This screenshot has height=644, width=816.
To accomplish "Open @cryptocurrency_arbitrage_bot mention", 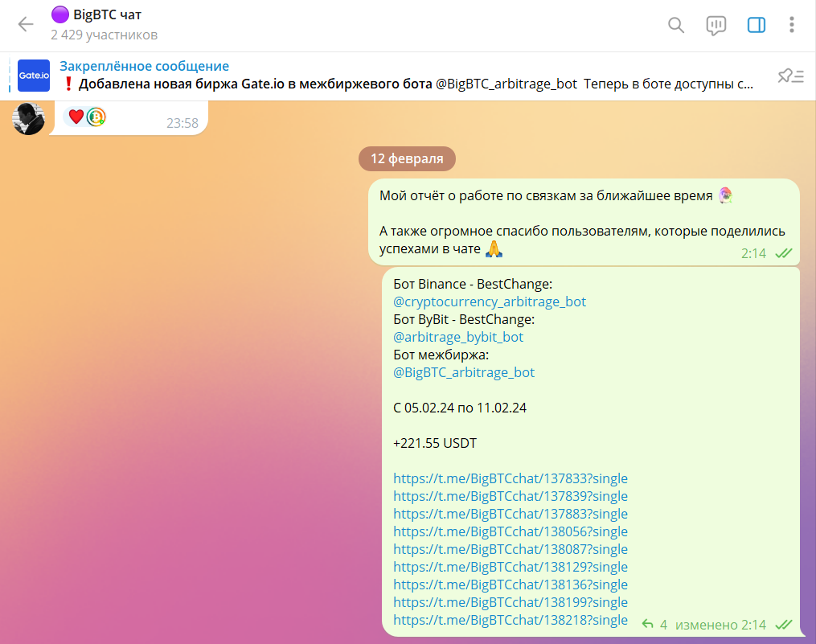I will (x=490, y=301).
